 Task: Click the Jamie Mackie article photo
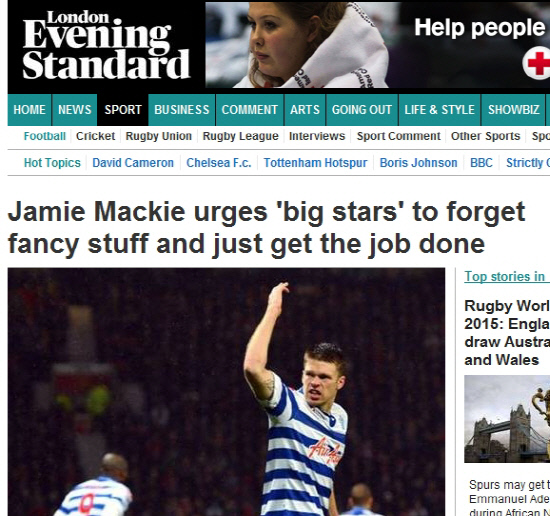pyautogui.click(x=226, y=392)
